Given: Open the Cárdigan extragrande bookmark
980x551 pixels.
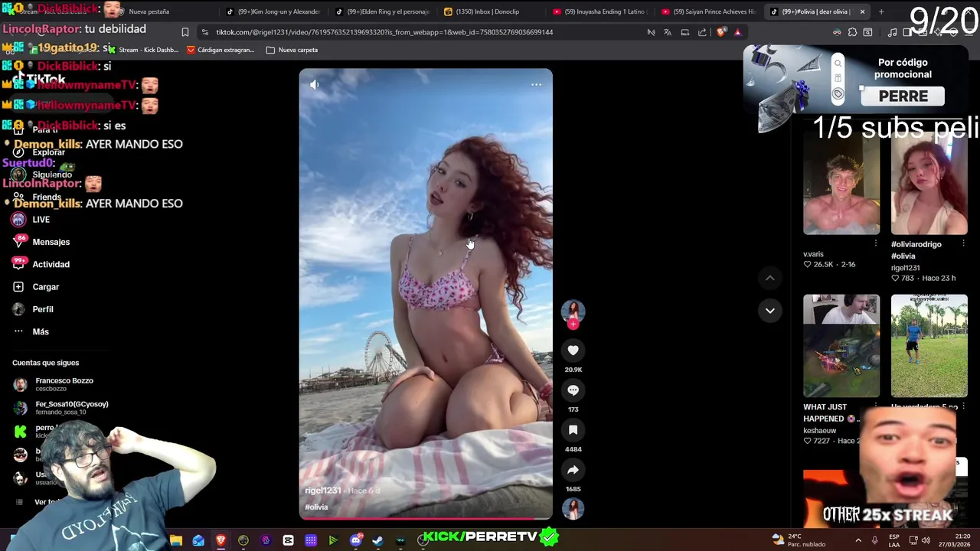Looking at the screenshot, I should (x=220, y=50).
